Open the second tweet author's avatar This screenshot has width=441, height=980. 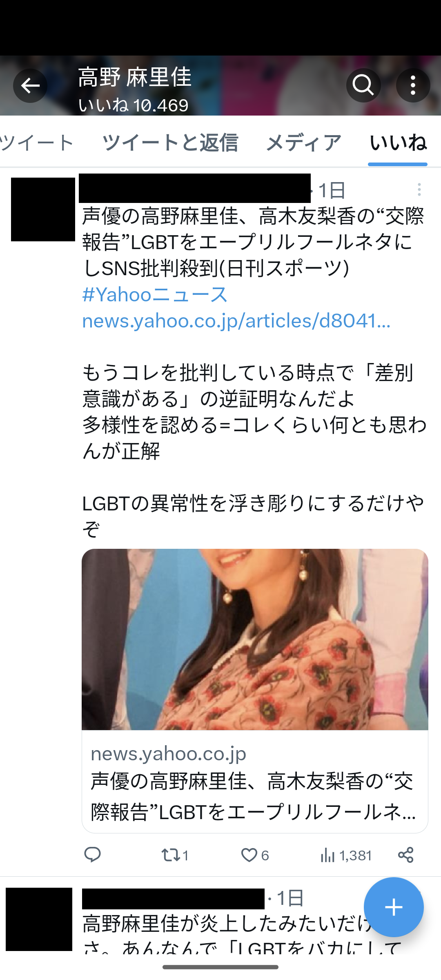click(39, 919)
